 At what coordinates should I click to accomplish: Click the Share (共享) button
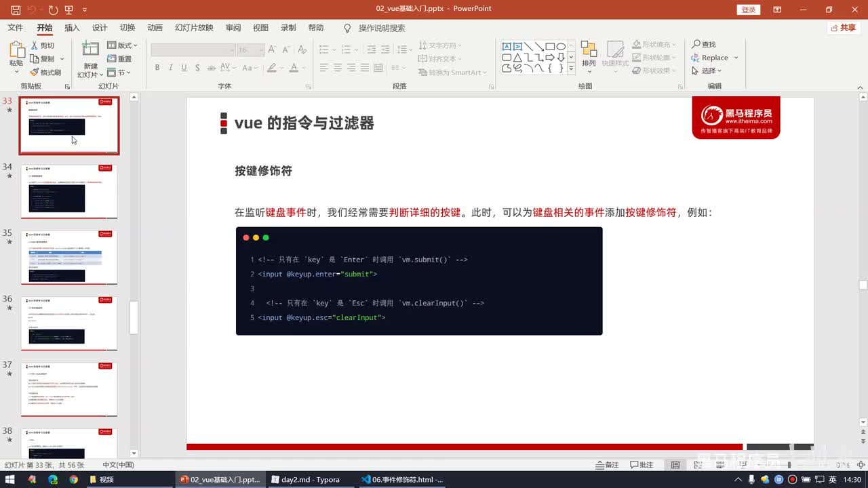[844, 28]
